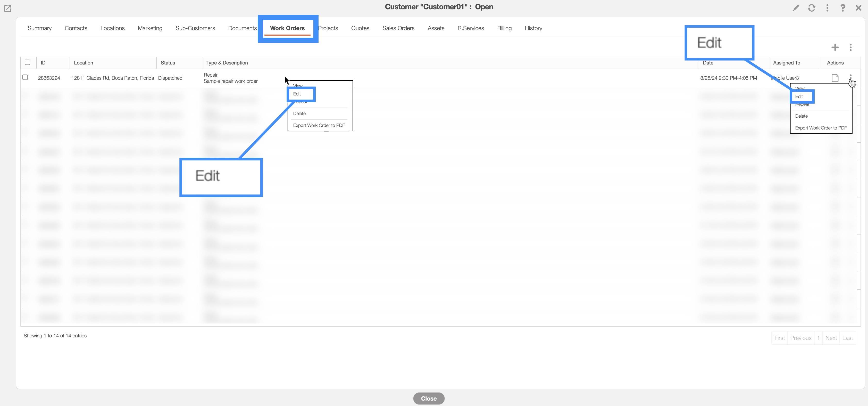
Task: Click the document icon in Actions column
Action: click(x=835, y=78)
